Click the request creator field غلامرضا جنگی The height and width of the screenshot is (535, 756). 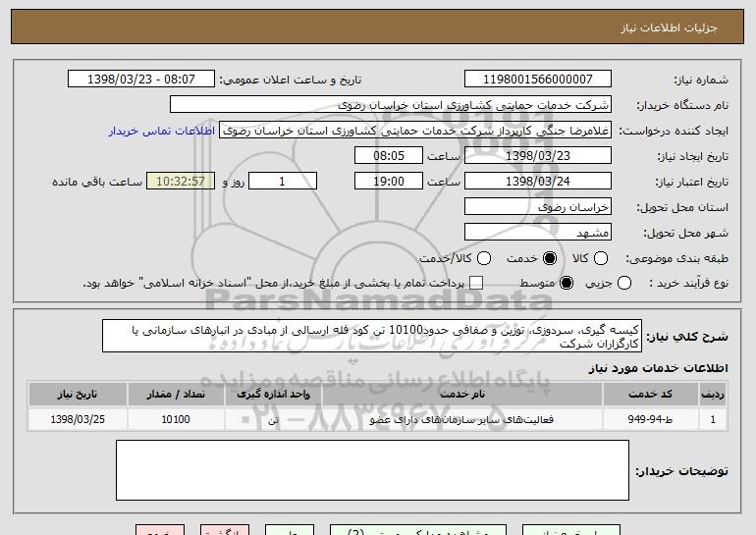pyautogui.click(x=415, y=131)
